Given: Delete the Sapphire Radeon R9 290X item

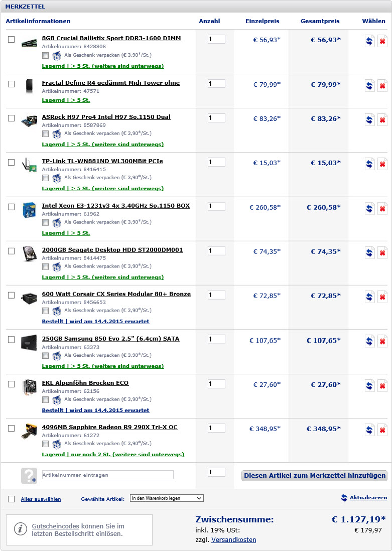Looking at the screenshot, I should click(382, 430).
